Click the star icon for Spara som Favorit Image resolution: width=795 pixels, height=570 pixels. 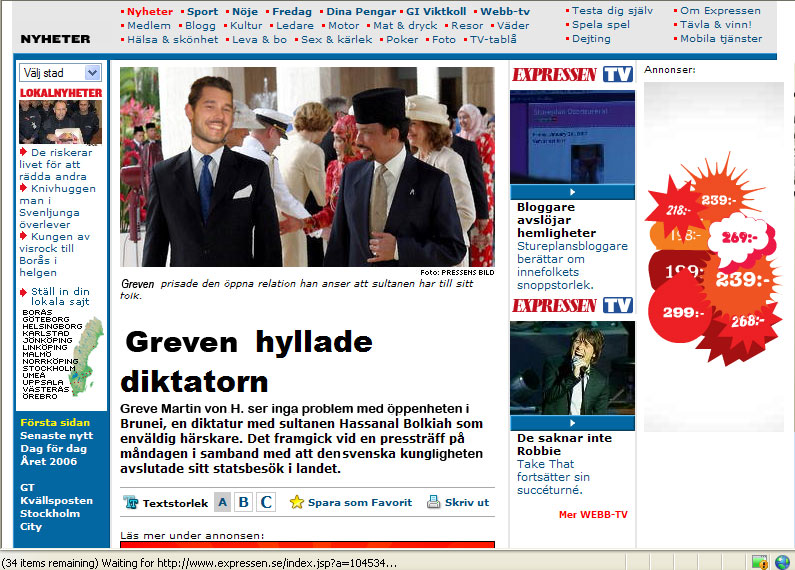point(297,502)
